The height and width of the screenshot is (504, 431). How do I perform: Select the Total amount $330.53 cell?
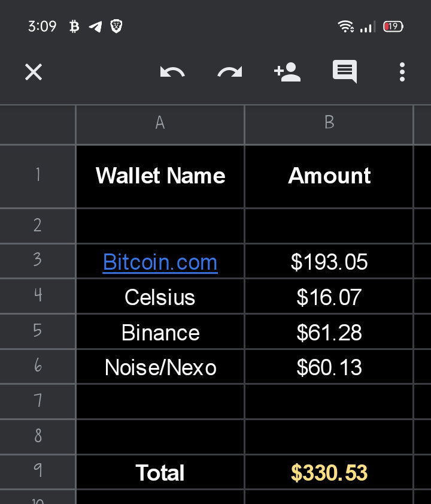pyautogui.click(x=329, y=472)
